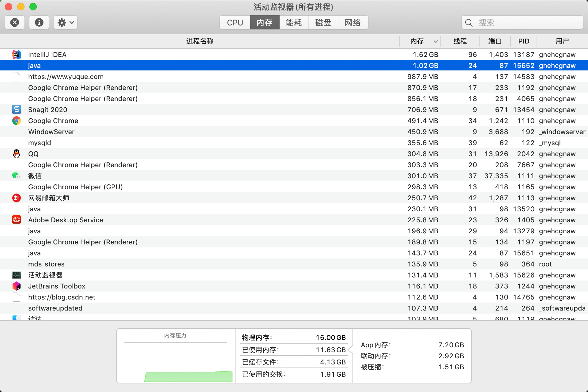Sort by 线程 column header
The width and height of the screenshot is (588, 392).
(x=460, y=41)
